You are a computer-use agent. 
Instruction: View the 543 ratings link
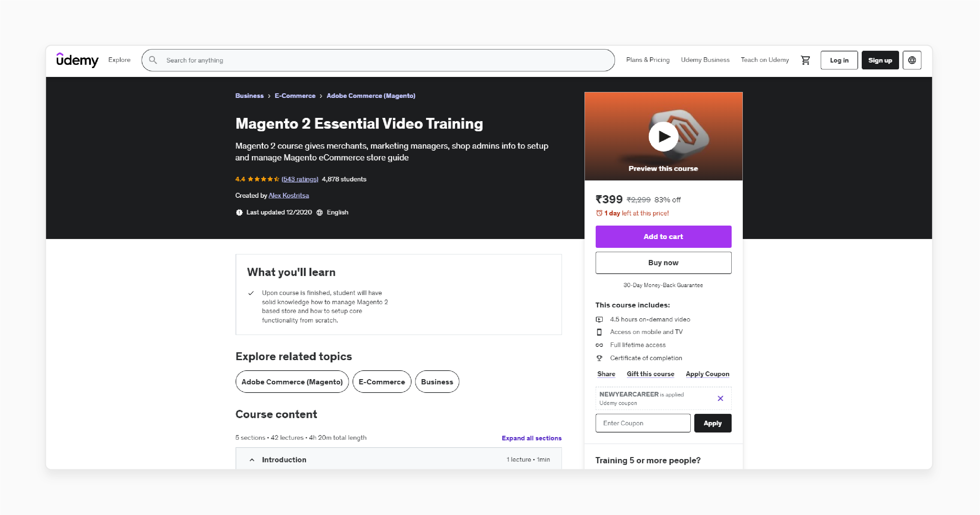point(300,179)
